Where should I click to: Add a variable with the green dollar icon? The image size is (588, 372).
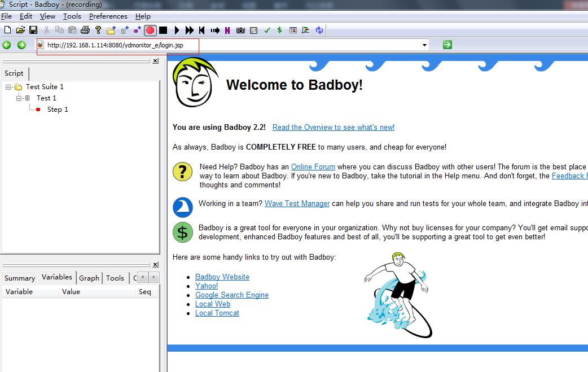click(279, 30)
